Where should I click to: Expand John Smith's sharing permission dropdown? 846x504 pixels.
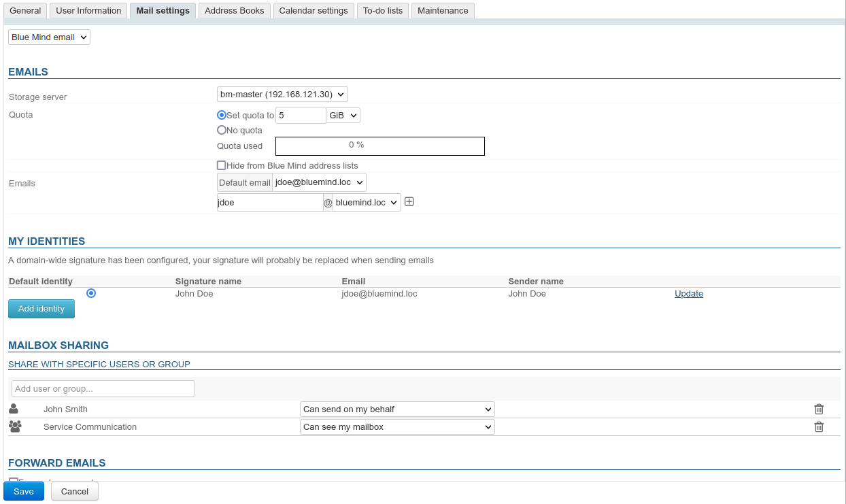pyautogui.click(x=397, y=409)
